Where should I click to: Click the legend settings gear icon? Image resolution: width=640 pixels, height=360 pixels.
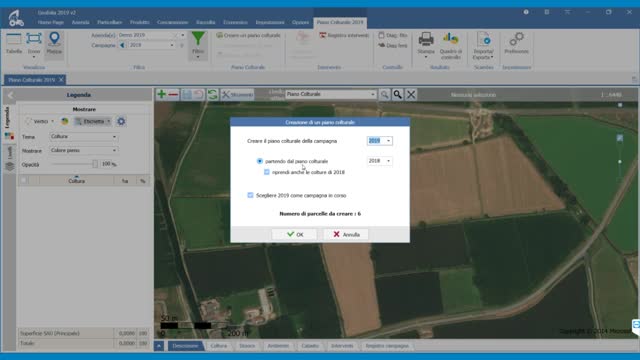(121, 121)
